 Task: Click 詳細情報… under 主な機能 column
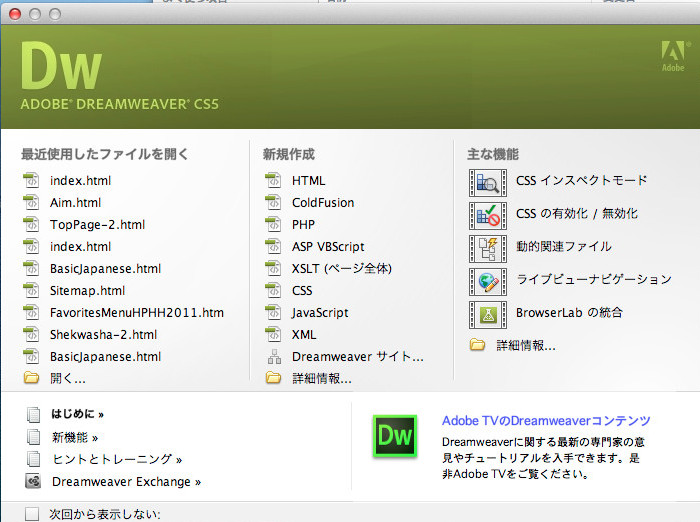pyautogui.click(x=526, y=346)
